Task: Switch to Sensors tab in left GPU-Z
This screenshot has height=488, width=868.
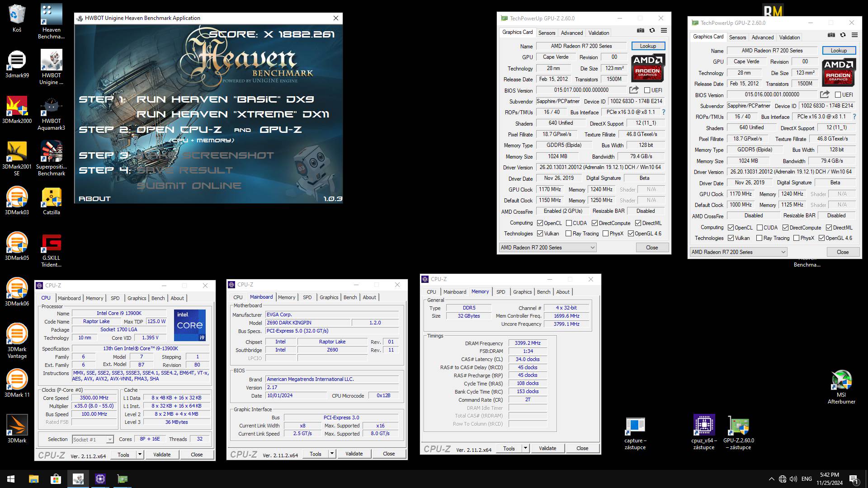Action: pos(547,33)
